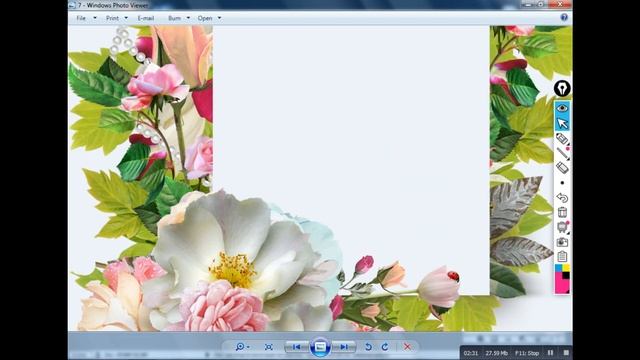The width and height of the screenshot is (640, 360).
Task: Clear the screen with the trash icon
Action: click(562, 212)
